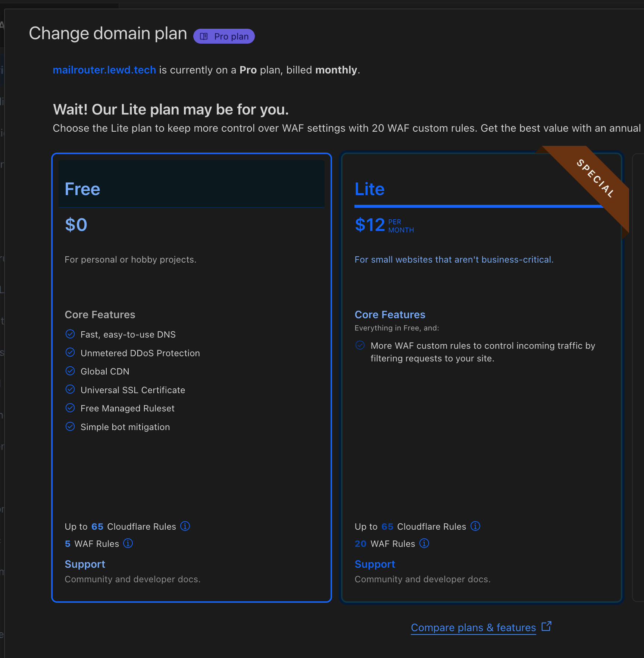Click the checkmark beside Global CDN
The image size is (644, 658).
pyautogui.click(x=70, y=371)
